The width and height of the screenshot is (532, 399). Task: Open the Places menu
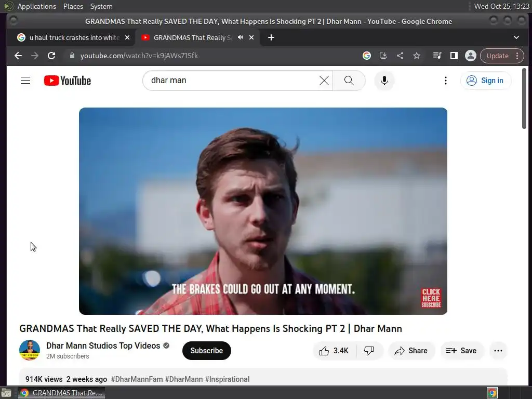73,6
